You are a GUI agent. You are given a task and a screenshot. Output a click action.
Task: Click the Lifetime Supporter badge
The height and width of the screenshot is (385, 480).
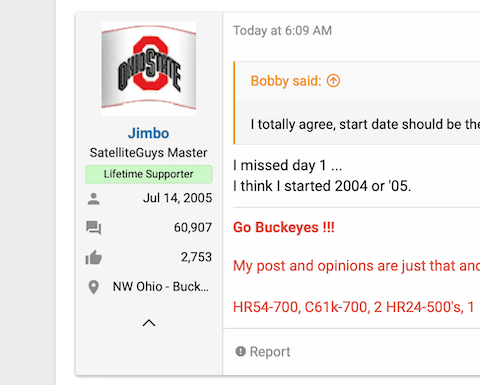[149, 174]
